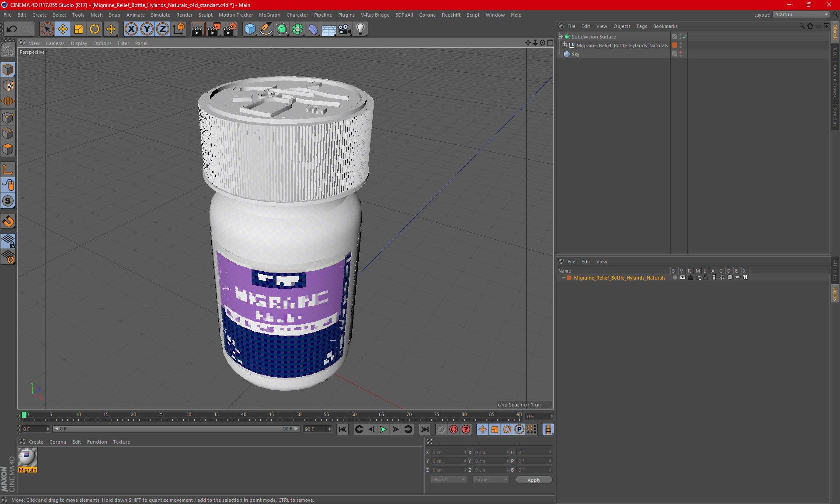Switch to Points mode
The height and width of the screenshot is (504, 840).
(8, 118)
